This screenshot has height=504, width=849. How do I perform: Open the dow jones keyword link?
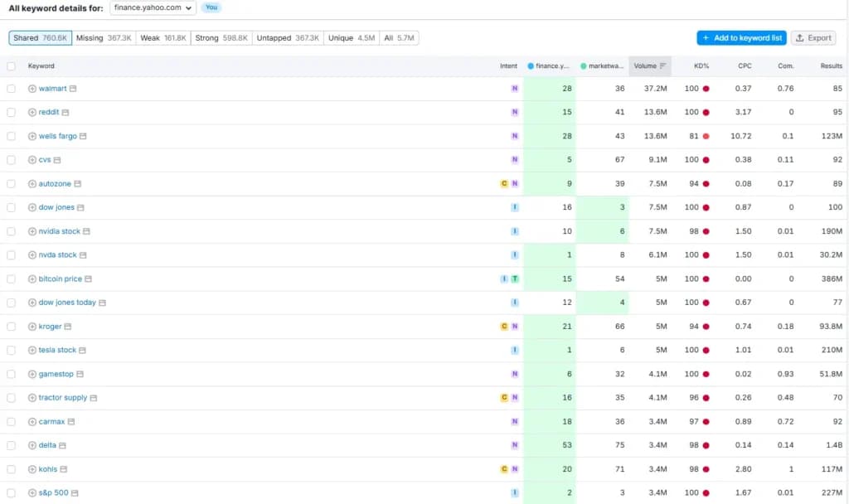[56, 207]
